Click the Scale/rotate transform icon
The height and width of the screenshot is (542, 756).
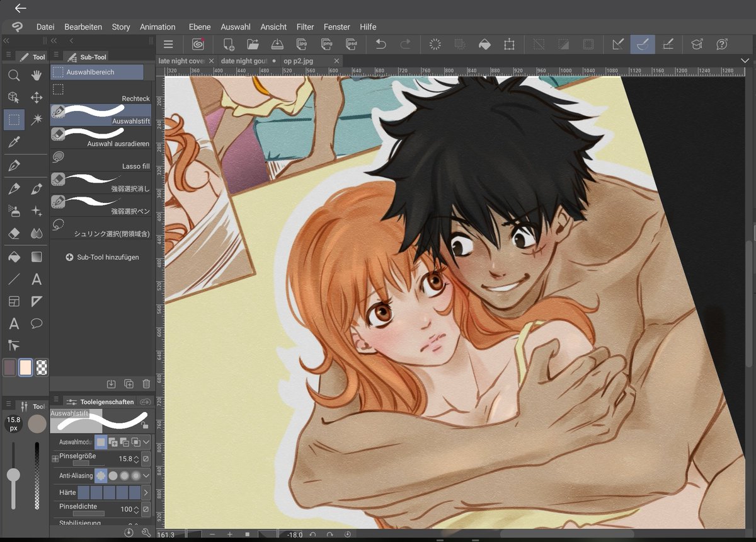[x=509, y=44]
